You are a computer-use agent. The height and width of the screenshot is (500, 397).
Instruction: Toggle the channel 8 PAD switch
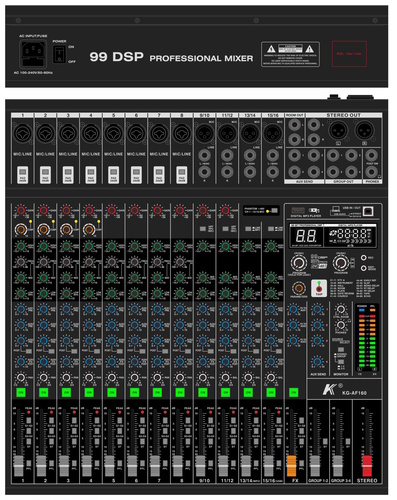(181, 175)
